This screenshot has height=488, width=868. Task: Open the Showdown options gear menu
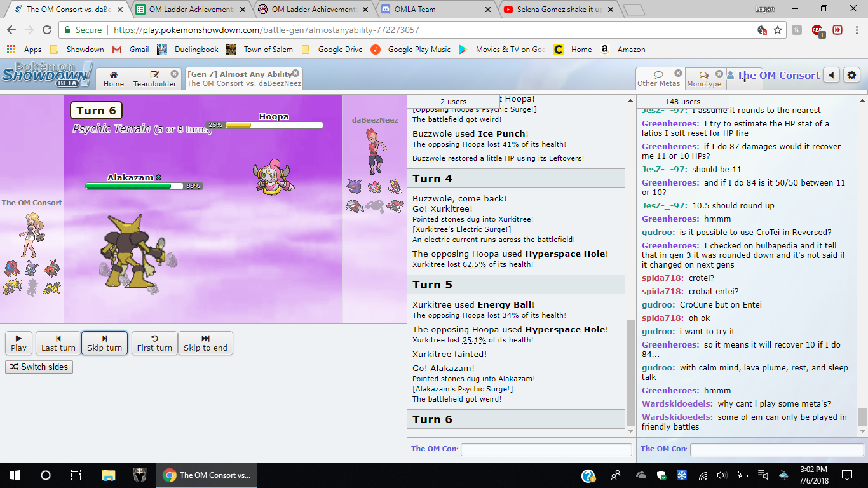pyautogui.click(x=851, y=75)
